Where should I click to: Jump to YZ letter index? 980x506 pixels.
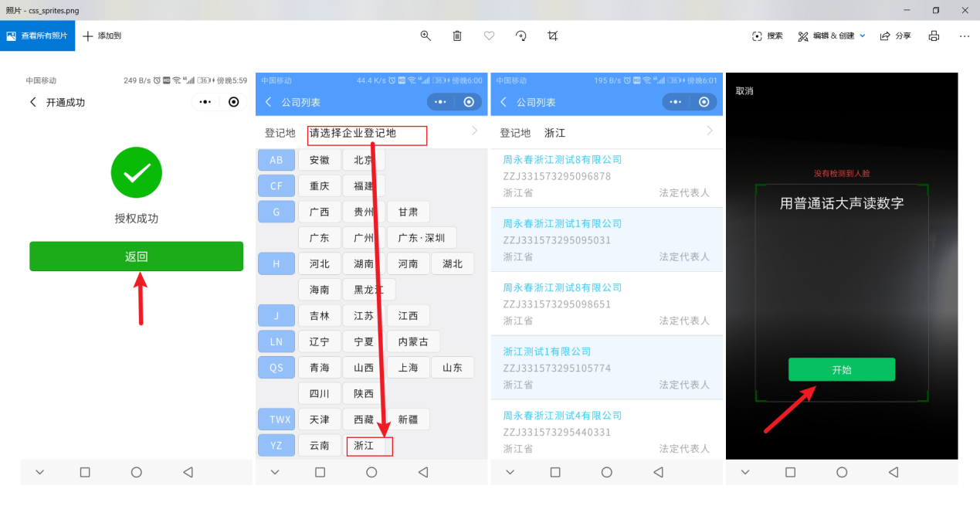(276, 446)
